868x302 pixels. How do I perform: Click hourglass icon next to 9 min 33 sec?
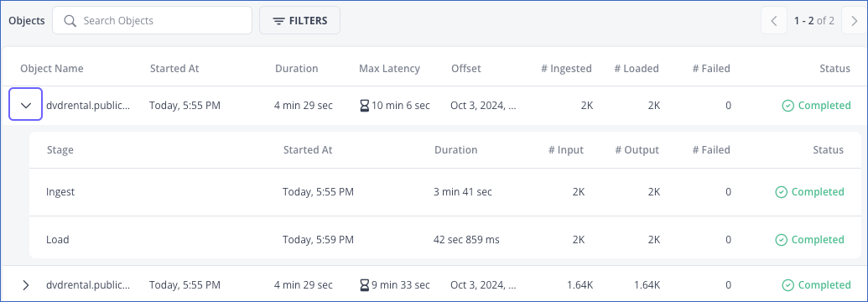coord(364,285)
